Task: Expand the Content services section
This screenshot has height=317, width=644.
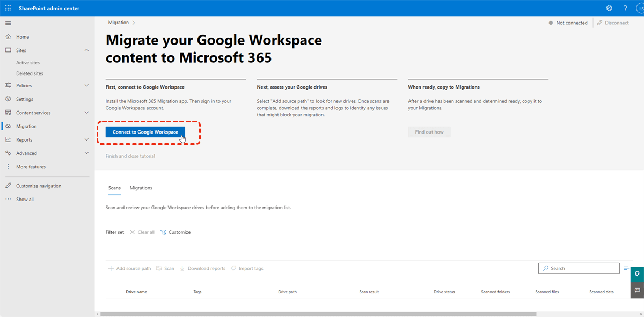Action: tap(87, 113)
